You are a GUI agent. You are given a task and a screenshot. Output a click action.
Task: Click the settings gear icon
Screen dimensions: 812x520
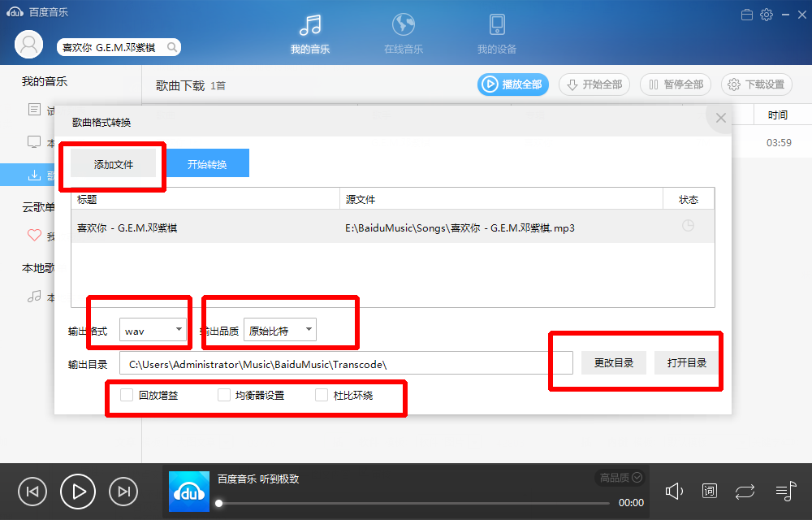[766, 14]
